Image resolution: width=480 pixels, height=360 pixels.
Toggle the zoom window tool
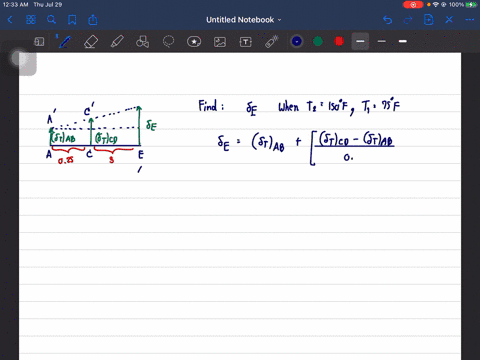pos(39,42)
